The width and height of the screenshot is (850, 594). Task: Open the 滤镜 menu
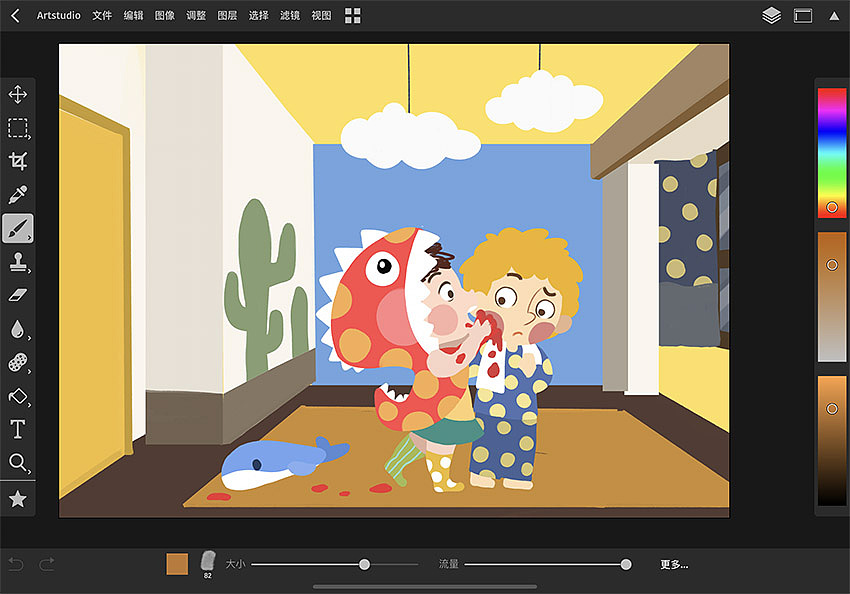point(290,15)
